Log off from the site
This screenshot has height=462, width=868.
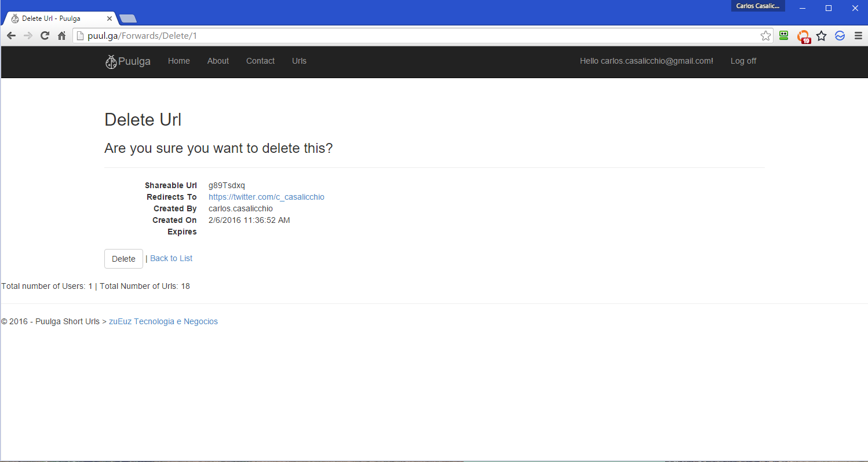(x=743, y=61)
